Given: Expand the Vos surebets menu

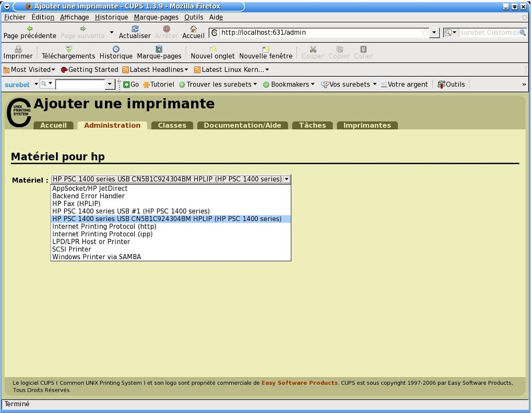Looking at the screenshot, I should (x=349, y=84).
